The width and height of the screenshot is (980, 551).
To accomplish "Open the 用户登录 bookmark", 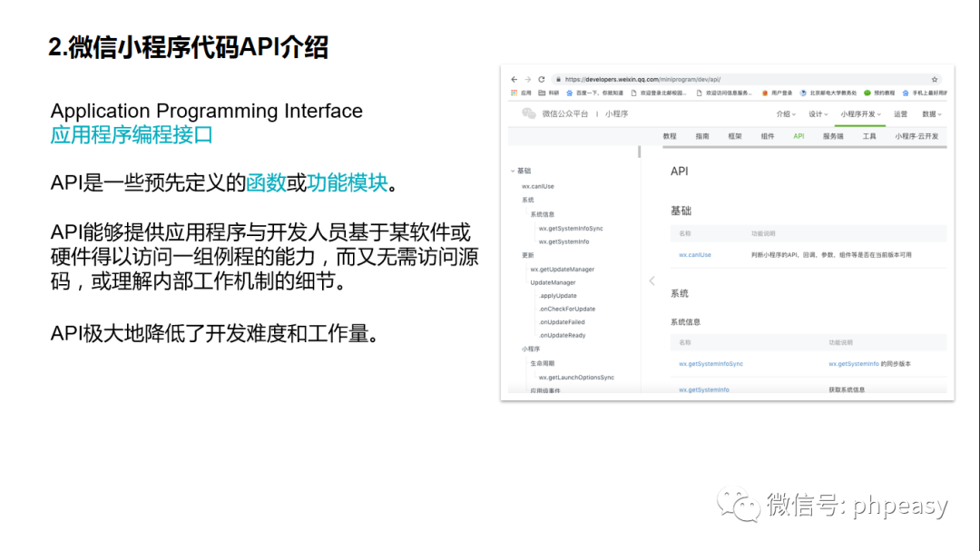I will 777,93.
